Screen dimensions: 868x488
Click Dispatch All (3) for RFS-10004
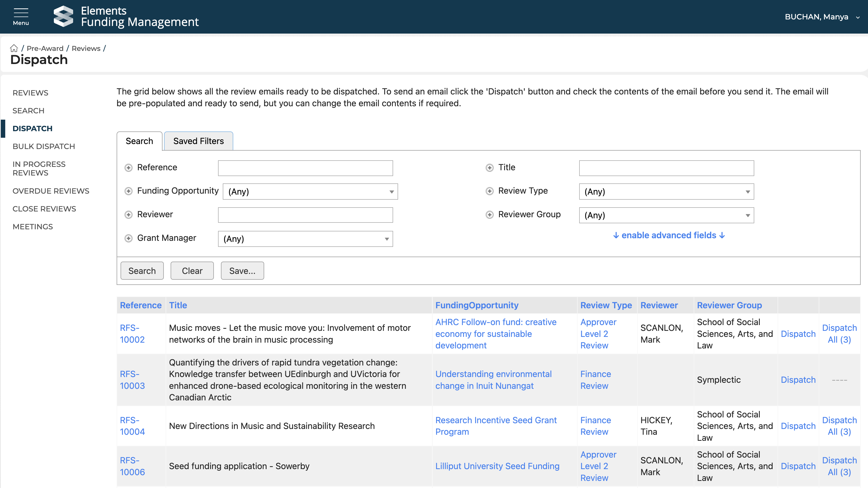[x=839, y=426]
